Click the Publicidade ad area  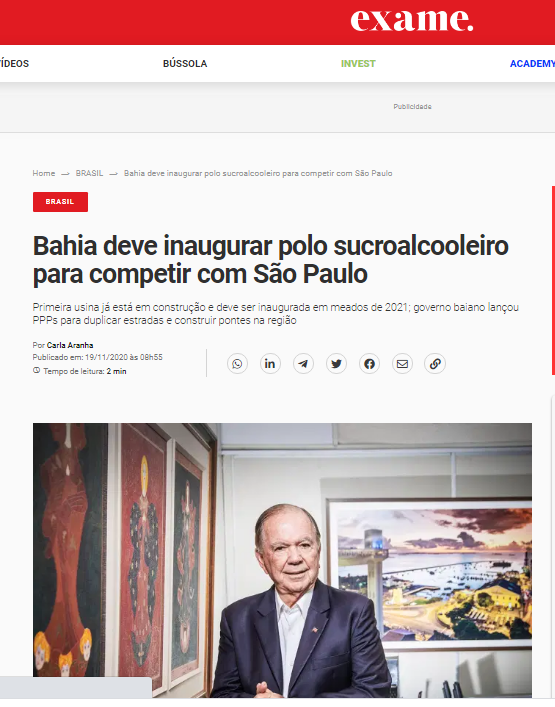(x=412, y=107)
